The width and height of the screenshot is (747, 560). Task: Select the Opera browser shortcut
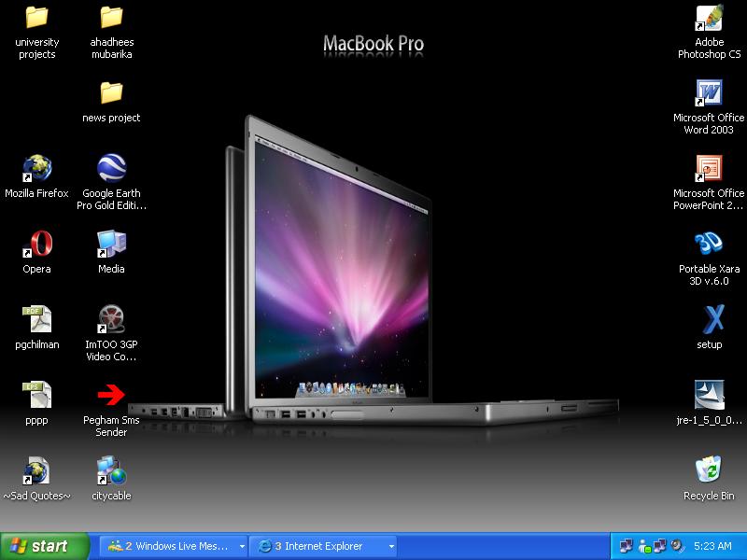point(36,245)
